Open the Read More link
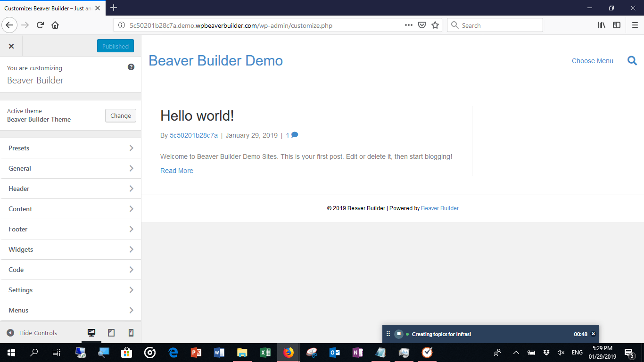Screen dimensions: 644x362 tap(177, 170)
